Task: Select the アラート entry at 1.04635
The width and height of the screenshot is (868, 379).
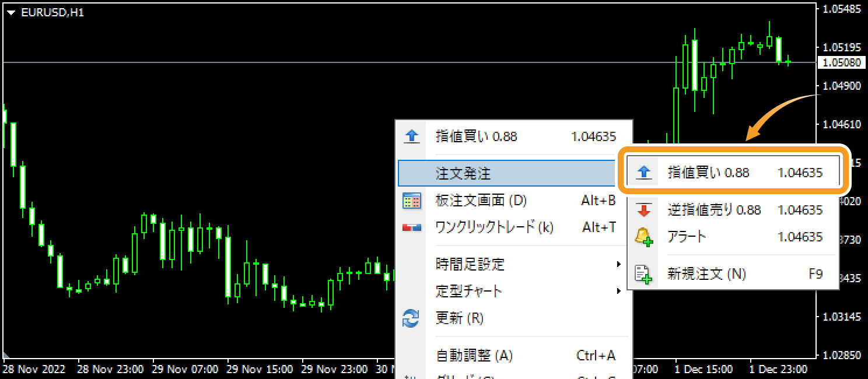Action: [733, 237]
